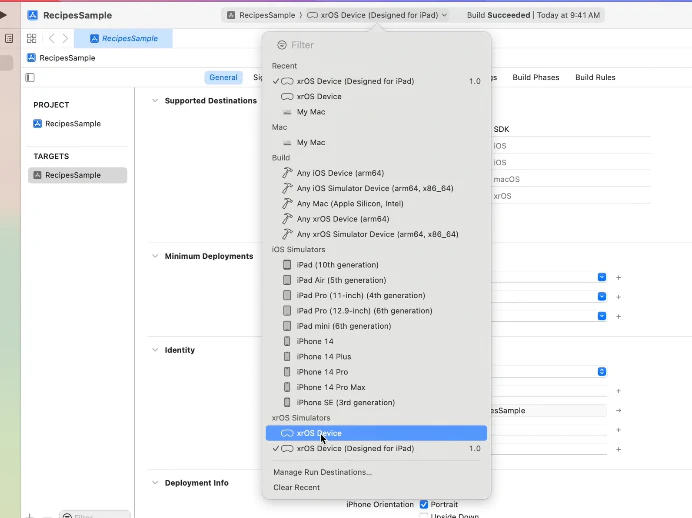The width and height of the screenshot is (692, 518).
Task: Choose My Mac under the Mac section
Action: coord(376,143)
